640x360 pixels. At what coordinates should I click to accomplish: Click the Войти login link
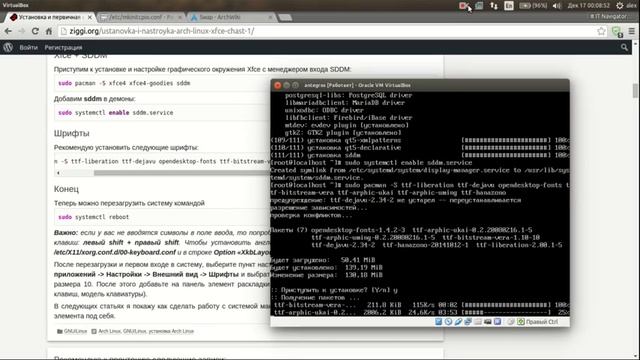click(x=29, y=47)
